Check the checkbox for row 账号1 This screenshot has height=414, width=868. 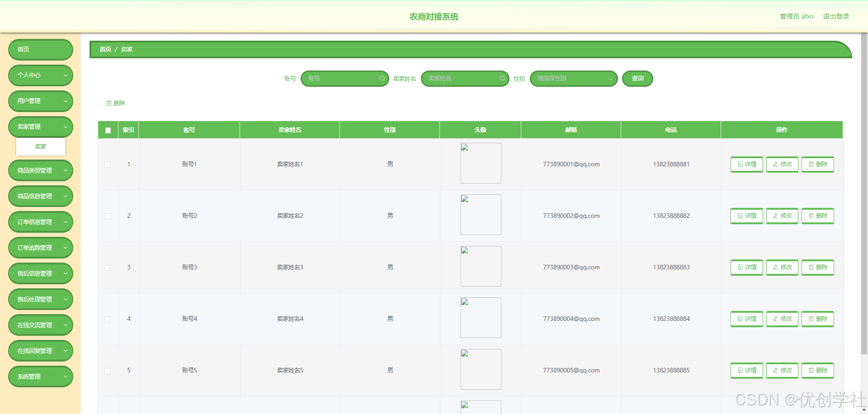pos(108,165)
